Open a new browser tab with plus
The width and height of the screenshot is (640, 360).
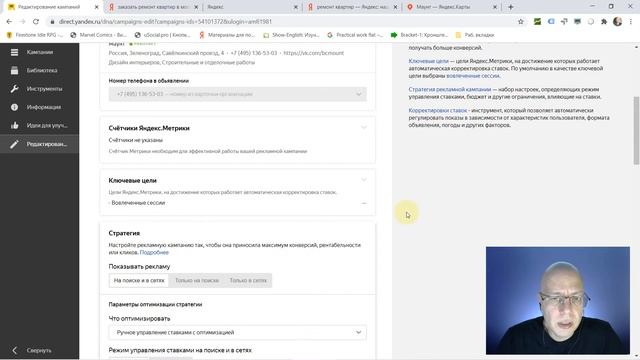click(511, 7)
